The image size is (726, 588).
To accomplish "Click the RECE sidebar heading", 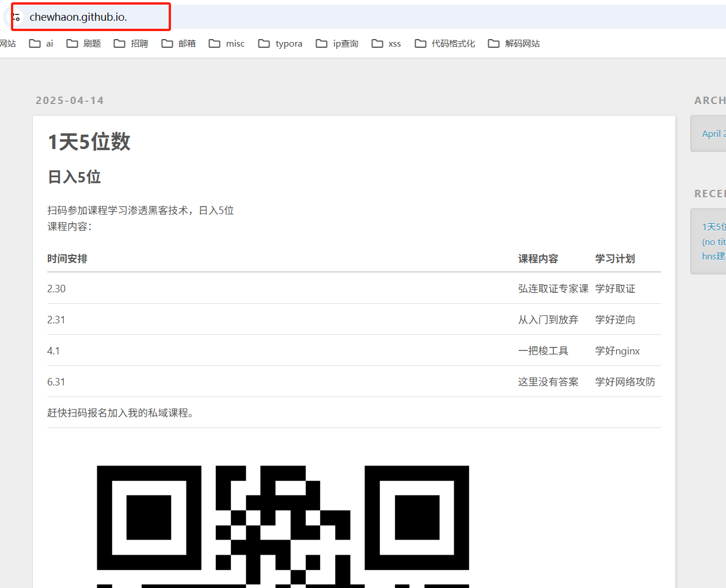I will tap(710, 194).
